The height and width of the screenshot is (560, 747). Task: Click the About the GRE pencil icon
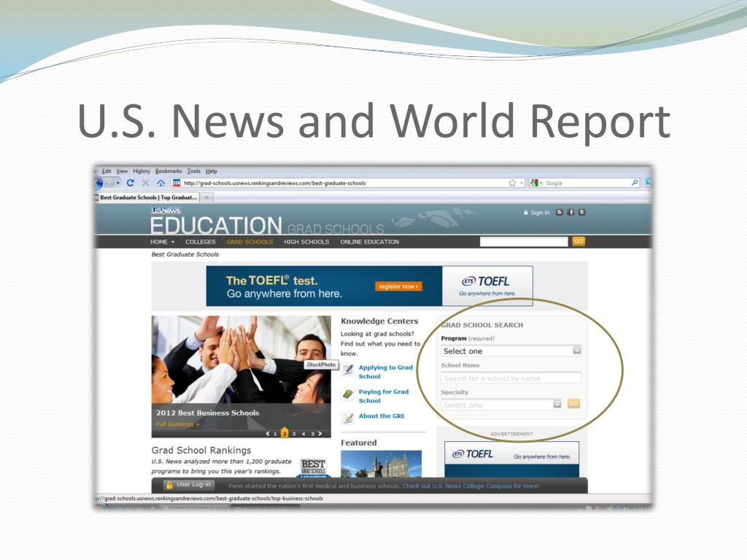[x=348, y=418]
